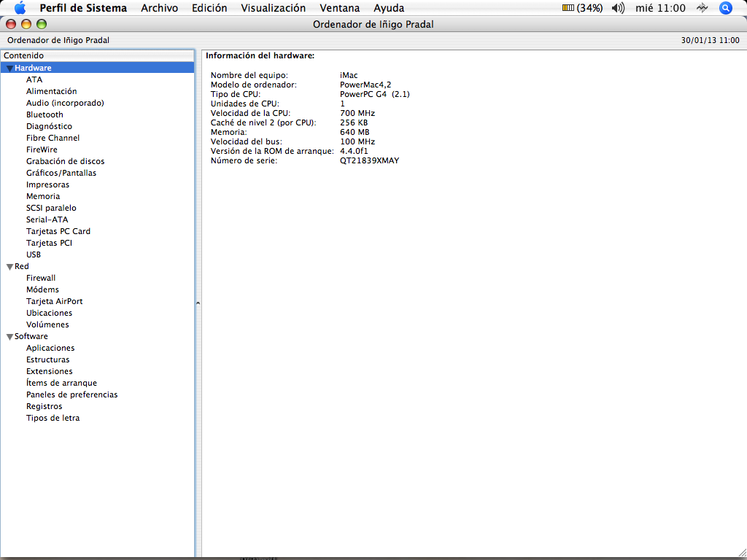The image size is (747, 560).
Task: Select Tarjeta AirPort item
Action: click(54, 301)
